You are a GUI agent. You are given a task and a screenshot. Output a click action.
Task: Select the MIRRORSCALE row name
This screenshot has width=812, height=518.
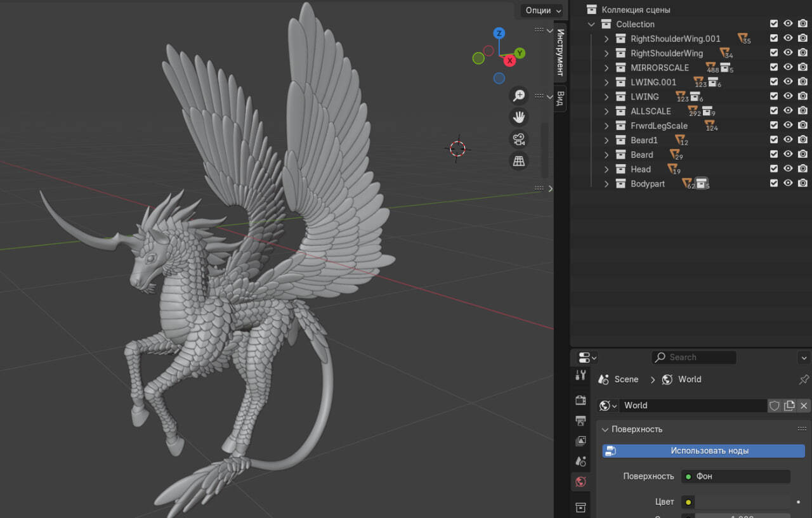(x=660, y=67)
